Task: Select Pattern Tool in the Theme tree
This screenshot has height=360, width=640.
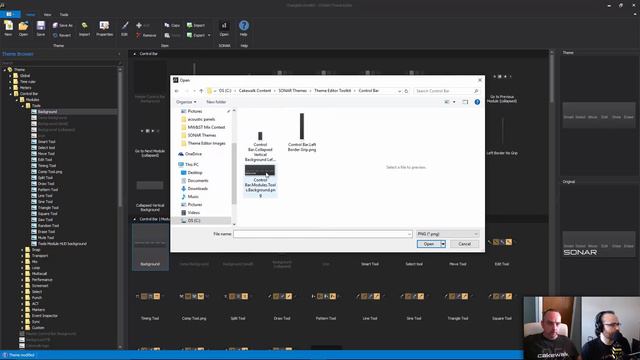Action: (x=47, y=190)
